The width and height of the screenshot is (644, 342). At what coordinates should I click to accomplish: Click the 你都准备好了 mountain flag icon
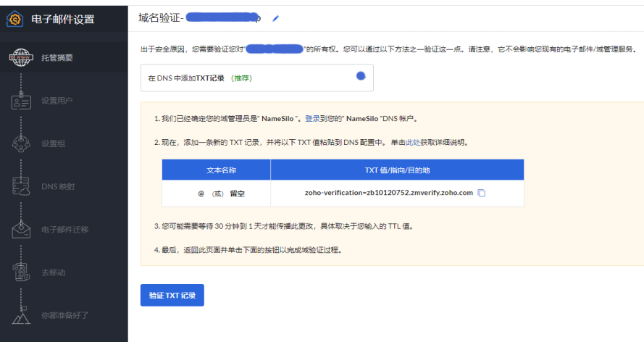pyautogui.click(x=21, y=315)
